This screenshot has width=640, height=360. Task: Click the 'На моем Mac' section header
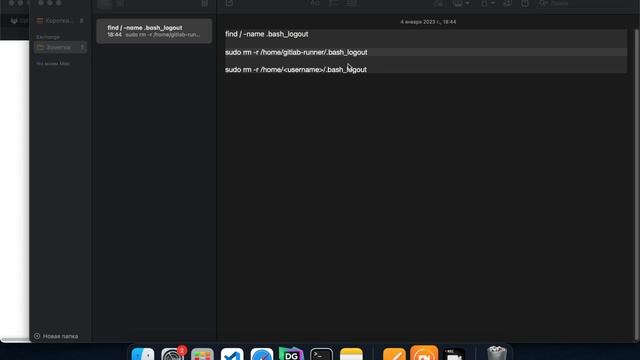pos(53,64)
